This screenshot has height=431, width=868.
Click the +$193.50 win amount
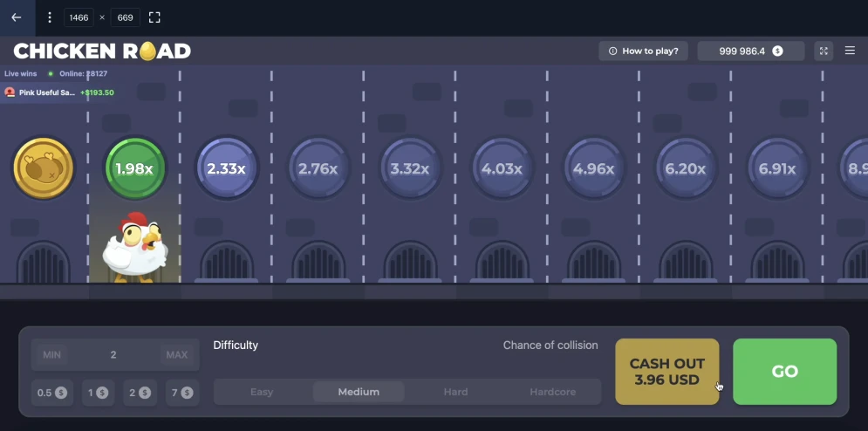tap(97, 92)
